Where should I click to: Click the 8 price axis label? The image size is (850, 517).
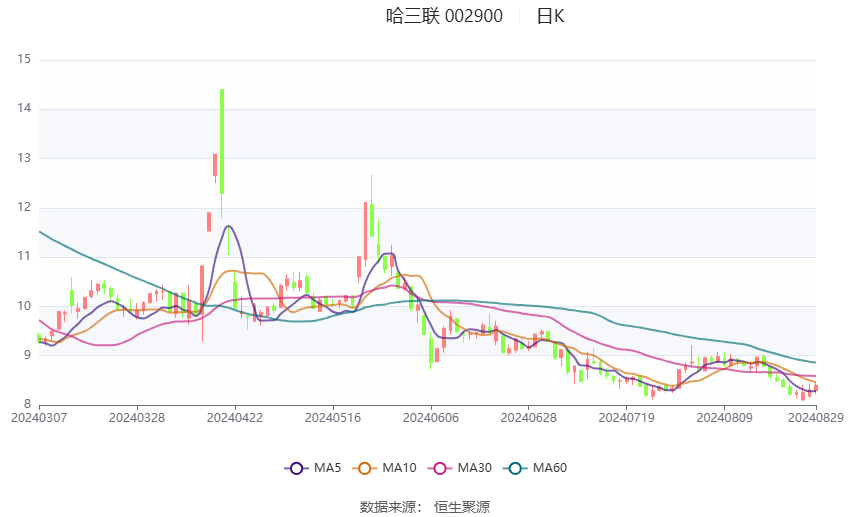(27, 404)
